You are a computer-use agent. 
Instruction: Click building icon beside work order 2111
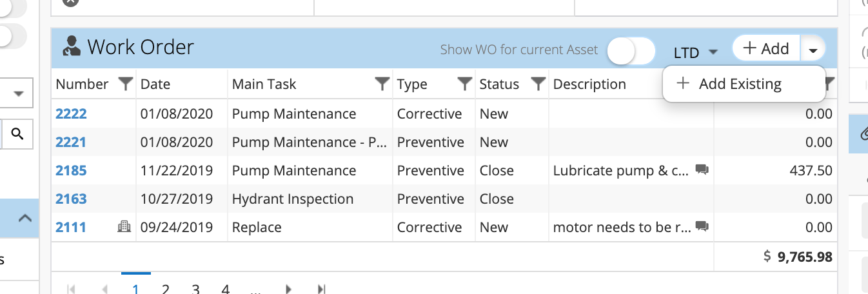coord(124,226)
